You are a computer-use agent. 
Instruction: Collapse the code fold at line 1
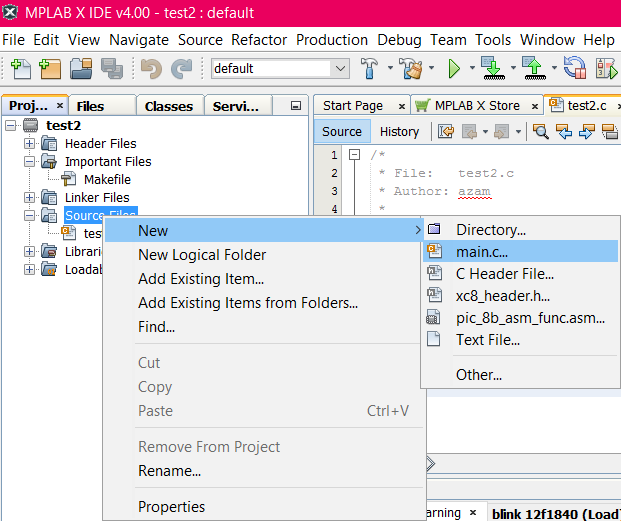(354, 154)
